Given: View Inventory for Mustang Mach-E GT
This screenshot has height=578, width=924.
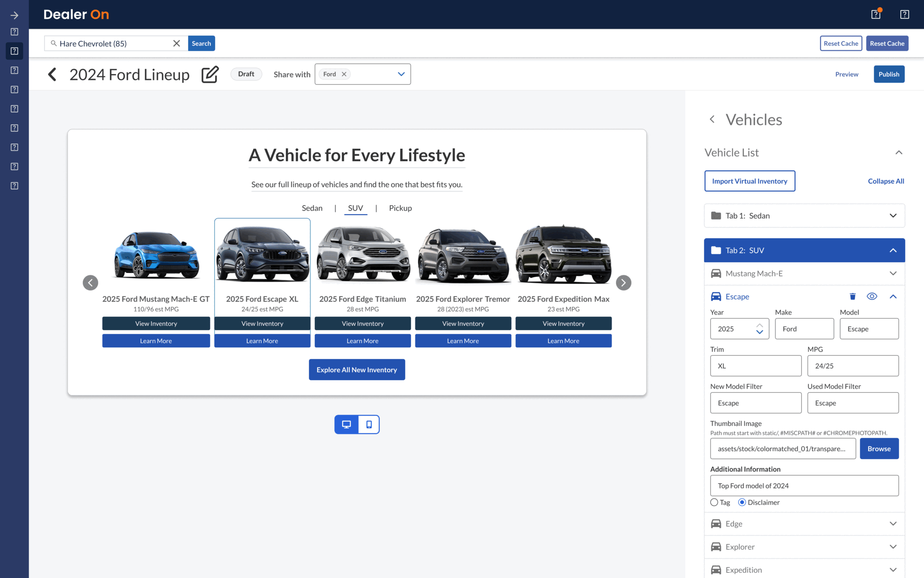Looking at the screenshot, I should [156, 323].
